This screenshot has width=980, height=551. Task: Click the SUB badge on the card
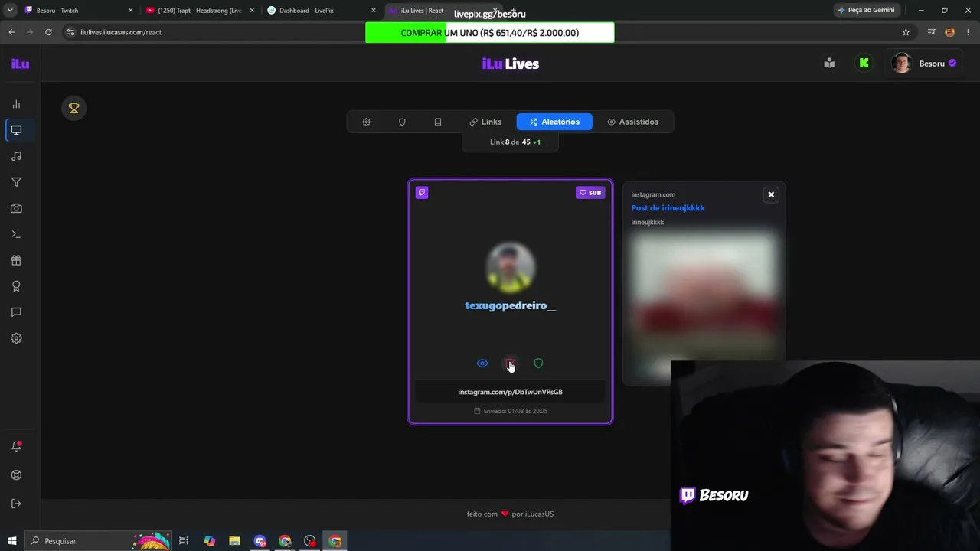(590, 193)
